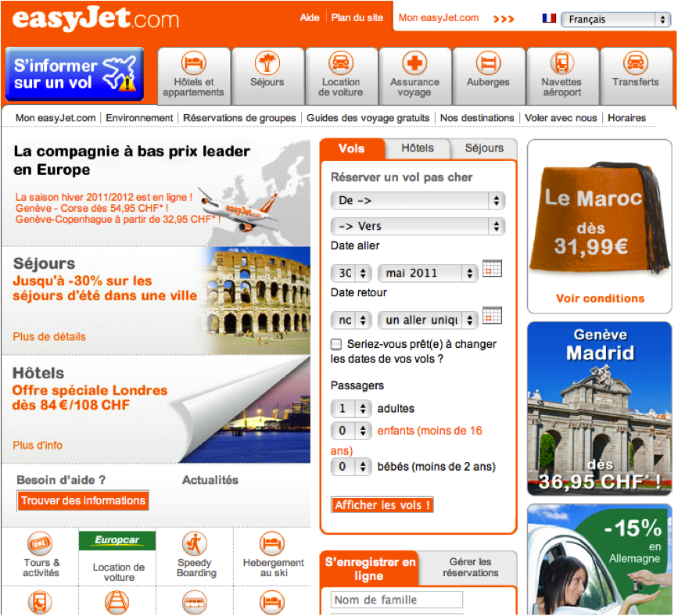The height and width of the screenshot is (616, 678).
Task: Open the return day dropdown
Action: coord(351,320)
